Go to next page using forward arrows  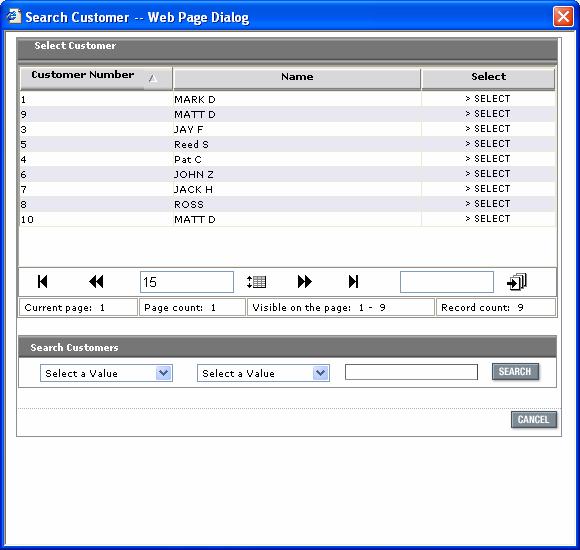coord(304,282)
